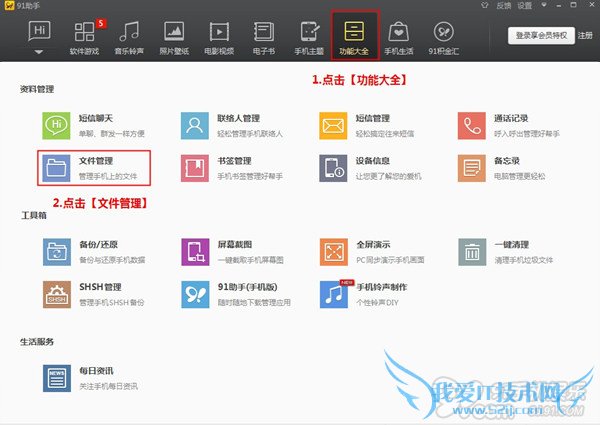This screenshot has height=425, width=600.
Task: Open 电子书 section
Action: coord(264,37)
